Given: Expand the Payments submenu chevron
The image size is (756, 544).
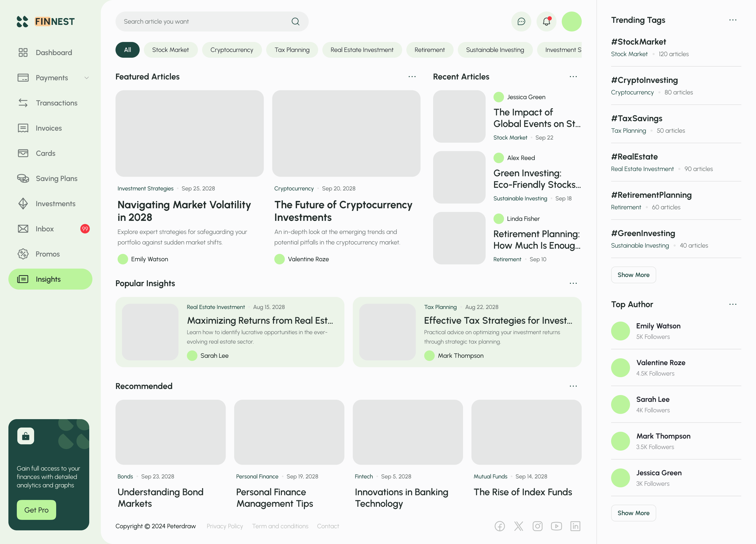Looking at the screenshot, I should [x=87, y=78].
